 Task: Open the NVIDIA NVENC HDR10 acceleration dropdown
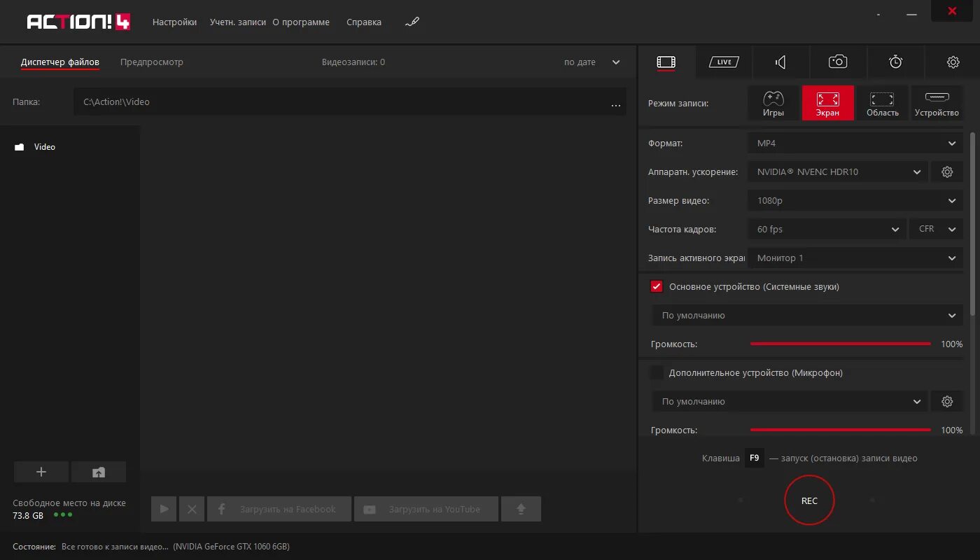(x=838, y=171)
